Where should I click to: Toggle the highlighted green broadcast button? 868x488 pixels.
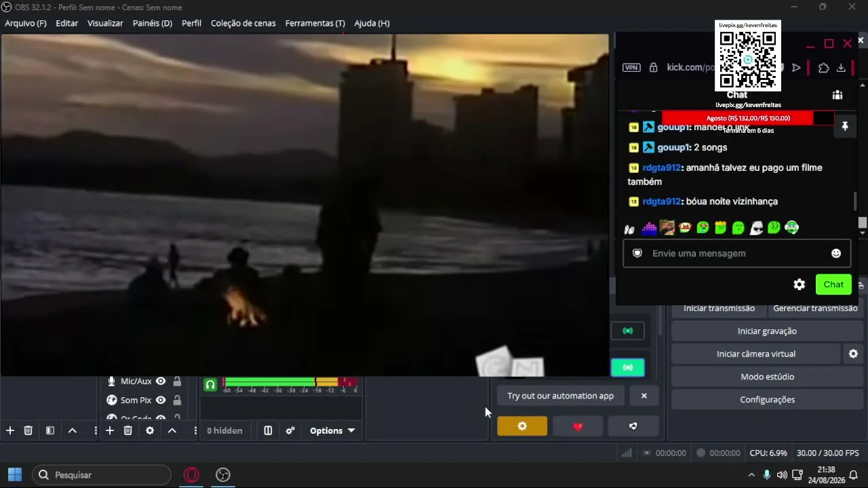628,367
